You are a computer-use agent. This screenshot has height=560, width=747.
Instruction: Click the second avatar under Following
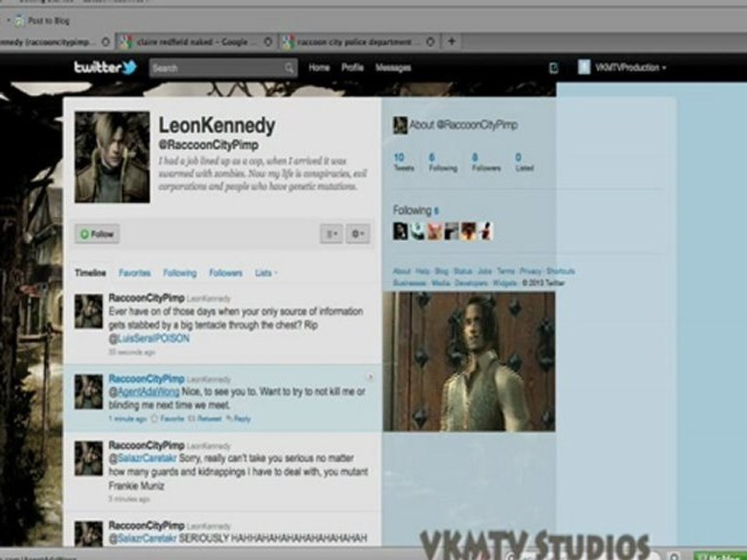pyautogui.click(x=417, y=231)
